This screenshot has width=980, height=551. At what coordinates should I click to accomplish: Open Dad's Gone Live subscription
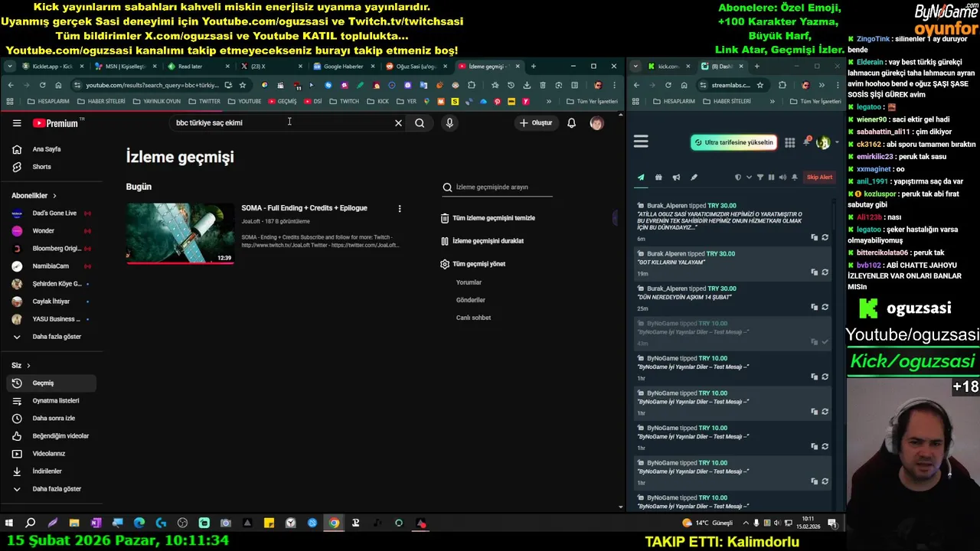pyautogui.click(x=52, y=213)
